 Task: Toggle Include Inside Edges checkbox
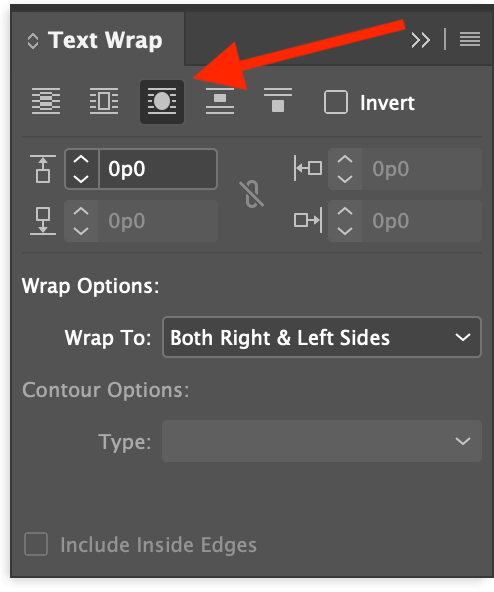[x=36, y=544]
